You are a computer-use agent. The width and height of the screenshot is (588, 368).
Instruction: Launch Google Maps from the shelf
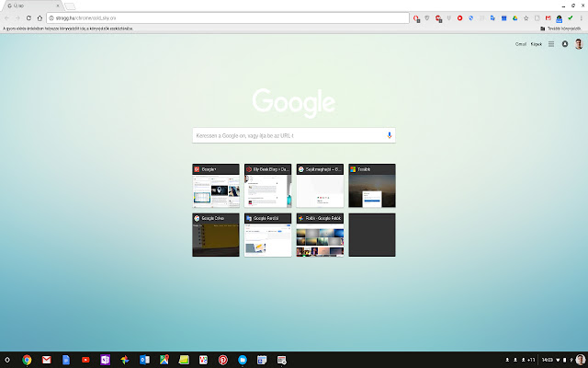pyautogui.click(x=164, y=360)
